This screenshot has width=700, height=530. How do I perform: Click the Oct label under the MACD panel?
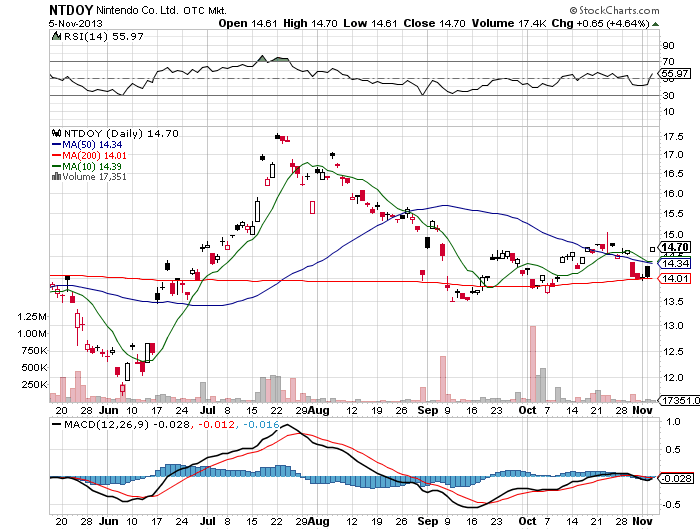tap(527, 521)
